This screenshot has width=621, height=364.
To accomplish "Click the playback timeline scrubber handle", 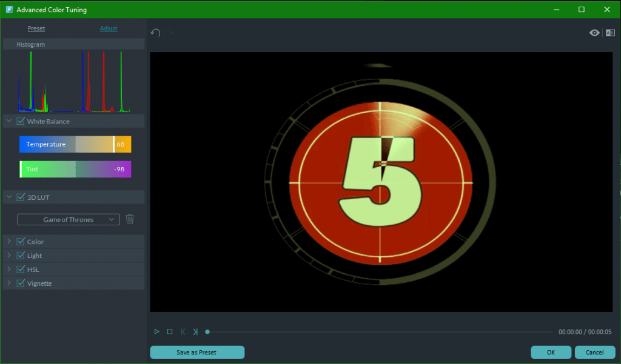I will click(207, 332).
